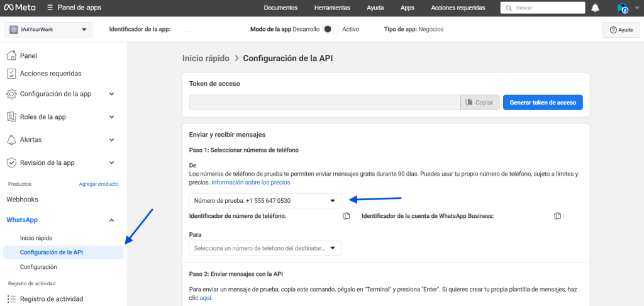This screenshot has height=306, width=644.
Task: Open Información sobre los precios link
Action: point(250,182)
